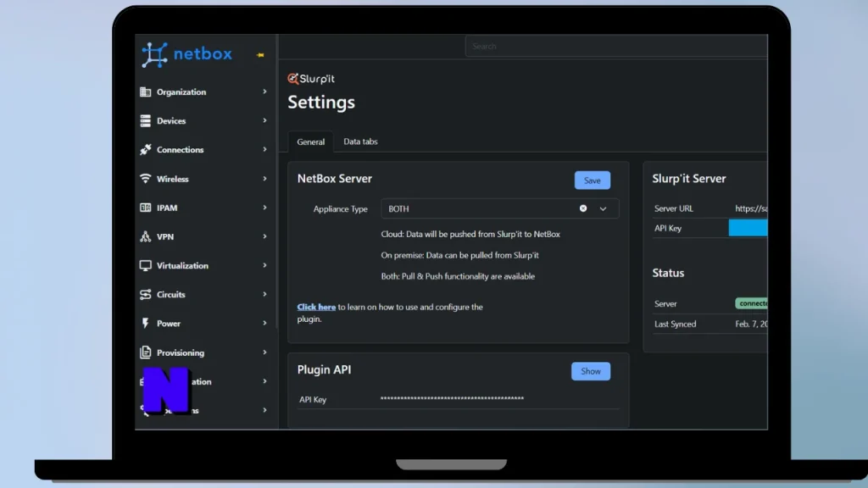Viewport: 868px width, 488px height.
Task: Click the Slurp'it Server URL value
Action: 751,208
